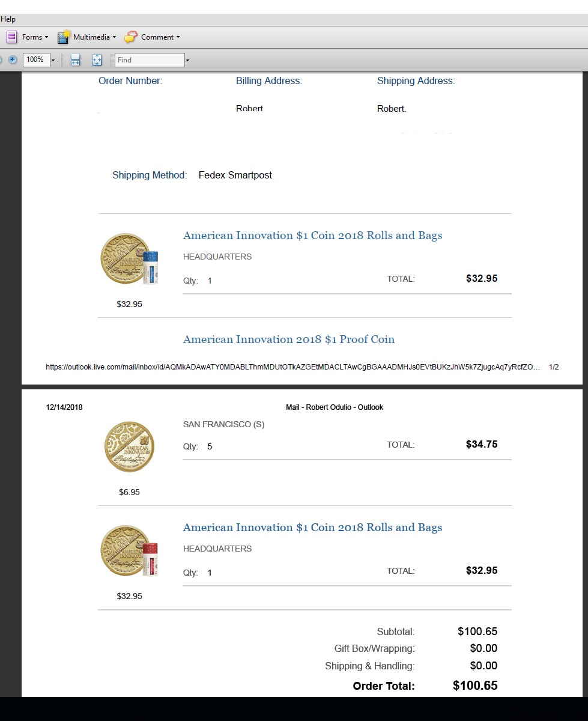The height and width of the screenshot is (721, 588).
Task: Click the Multimedia filmstrip icon
Action: 64,37
